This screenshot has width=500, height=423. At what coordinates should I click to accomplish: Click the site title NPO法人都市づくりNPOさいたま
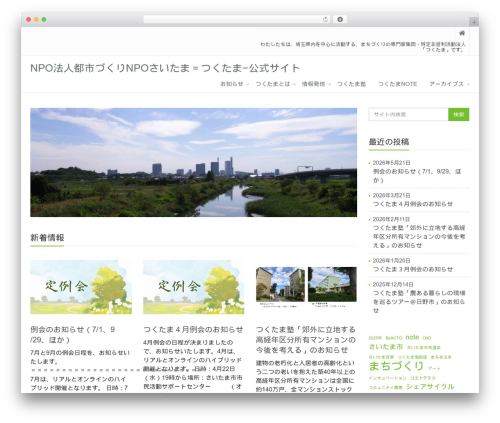coord(165,68)
